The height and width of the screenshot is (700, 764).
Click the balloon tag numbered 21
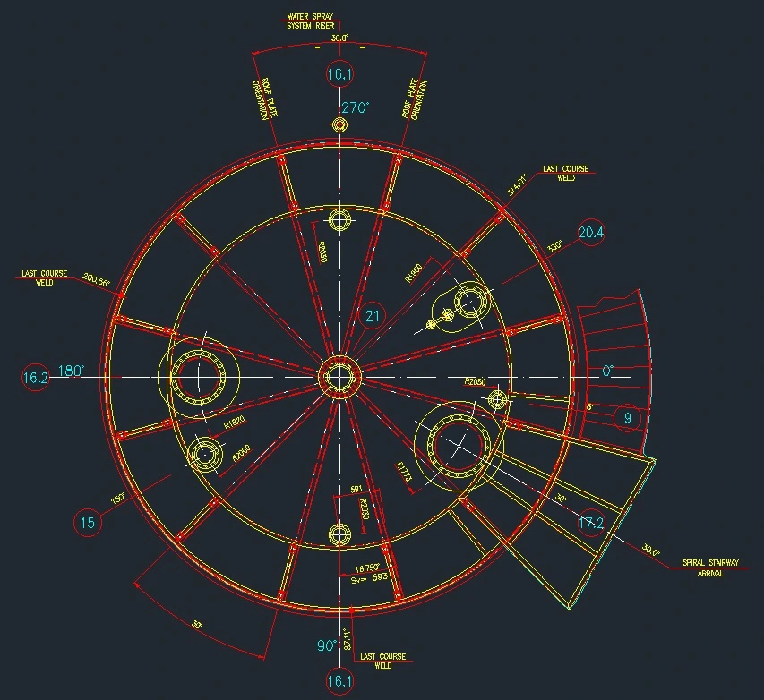tap(373, 315)
